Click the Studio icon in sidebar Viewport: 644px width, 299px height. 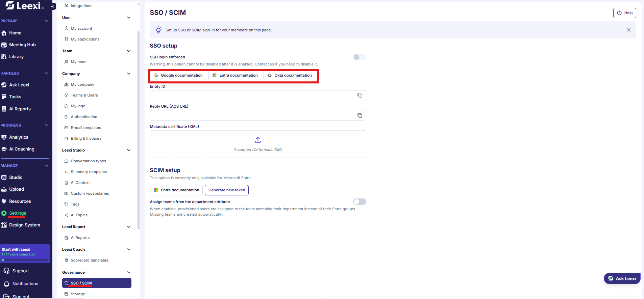click(4, 178)
